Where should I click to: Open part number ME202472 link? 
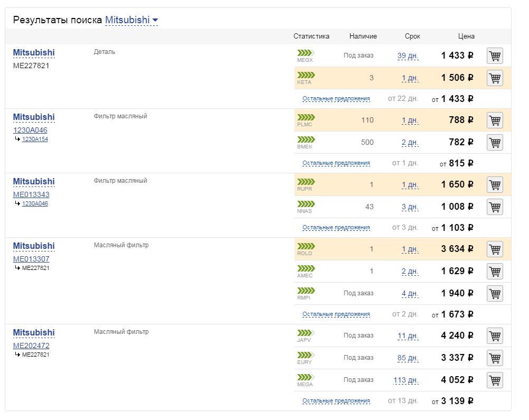coord(31,346)
